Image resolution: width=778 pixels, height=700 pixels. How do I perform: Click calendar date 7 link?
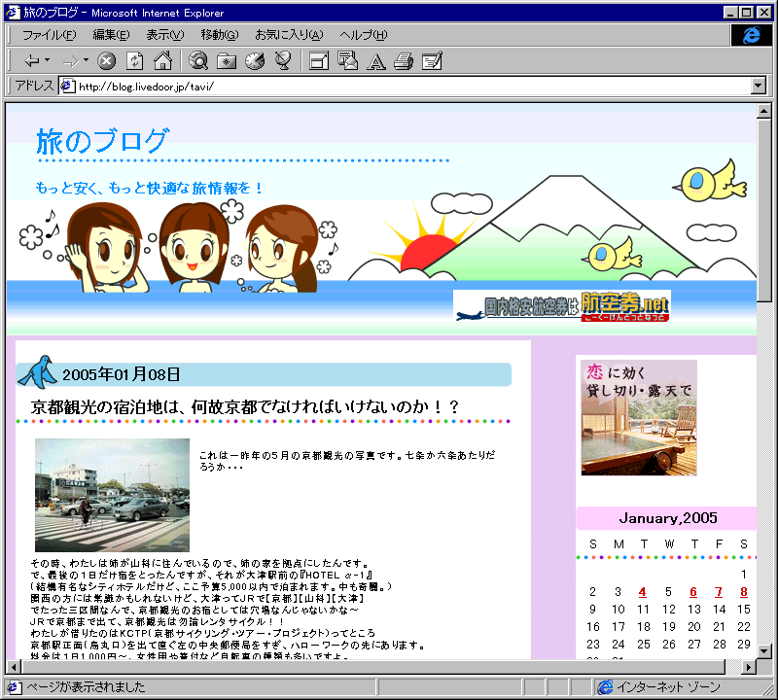pos(718,592)
